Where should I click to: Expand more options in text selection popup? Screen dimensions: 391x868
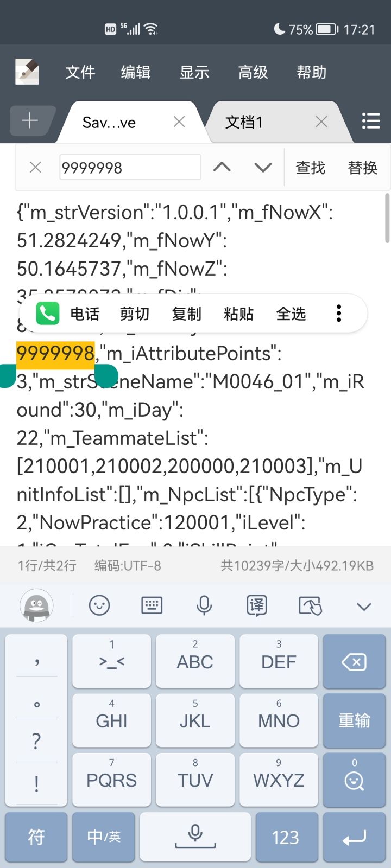point(339,314)
